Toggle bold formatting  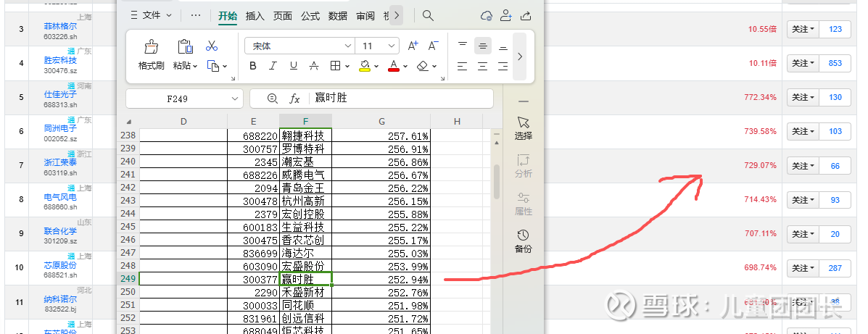tap(253, 66)
